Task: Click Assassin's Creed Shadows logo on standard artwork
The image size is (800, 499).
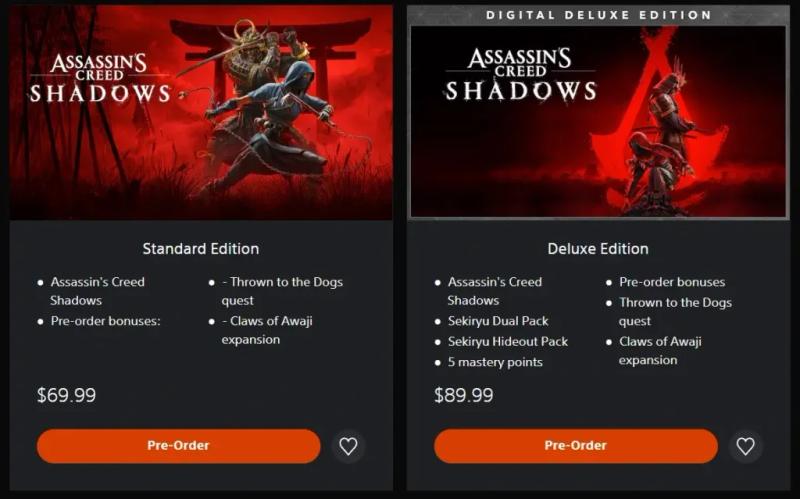Action: coord(100,79)
